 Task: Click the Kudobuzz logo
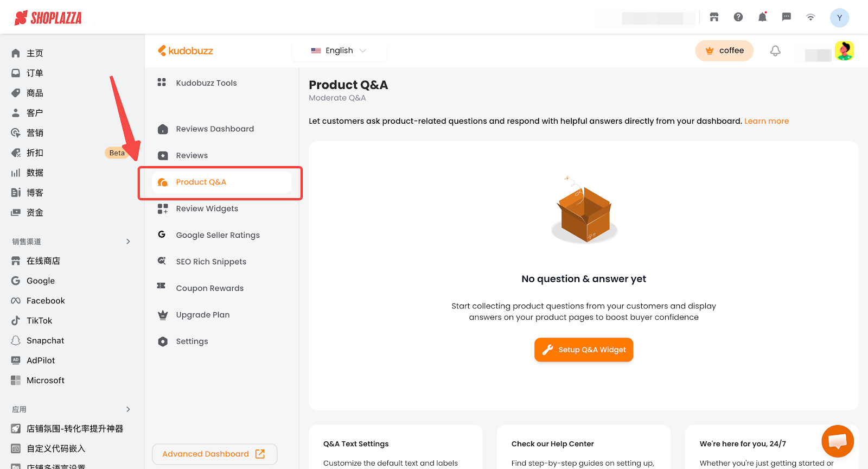pyautogui.click(x=186, y=51)
